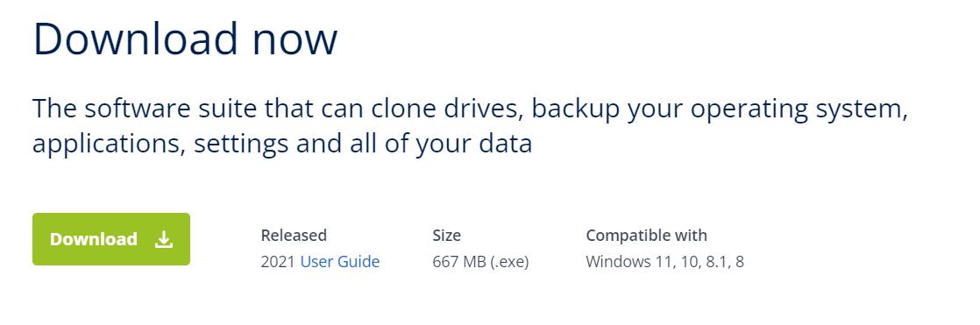The image size is (980, 325).
Task: Click the download arrow icon
Action: (x=164, y=239)
